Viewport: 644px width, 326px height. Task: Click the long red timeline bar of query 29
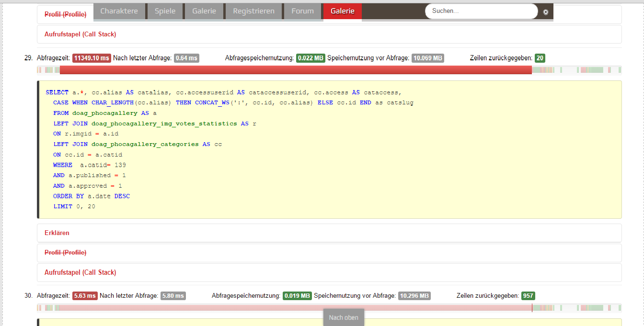[295, 70]
